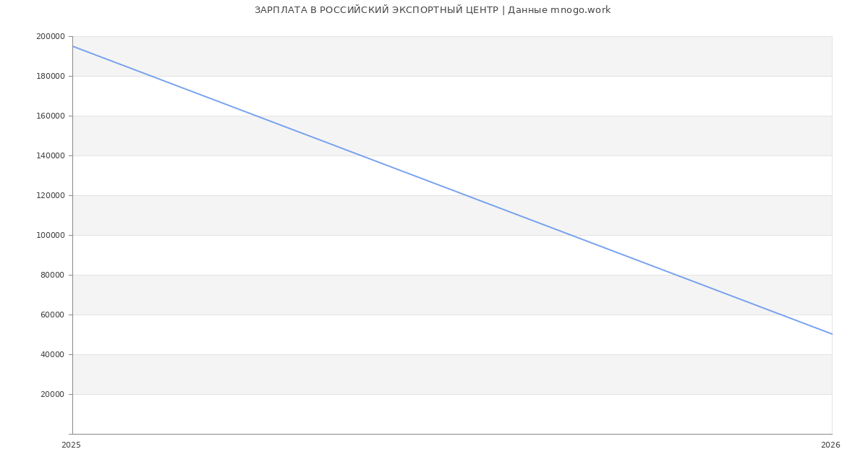
Task: Click the 40000 y-axis label
Action: tap(53, 355)
